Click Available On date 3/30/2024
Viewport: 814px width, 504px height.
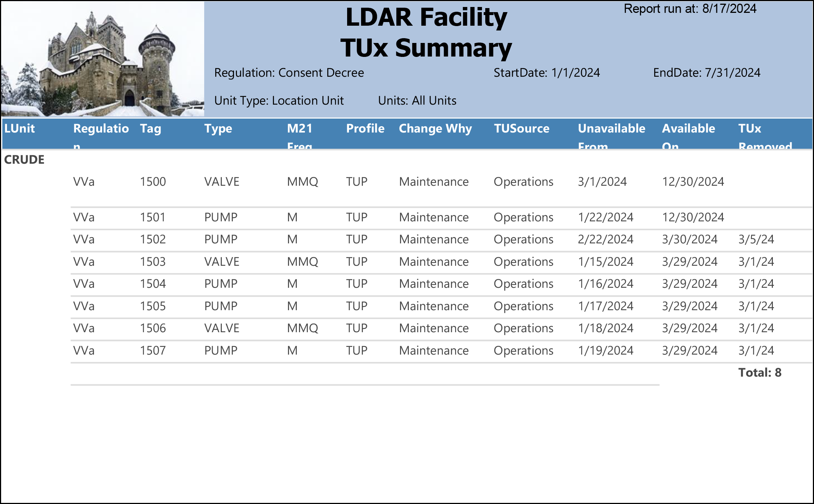(x=690, y=239)
